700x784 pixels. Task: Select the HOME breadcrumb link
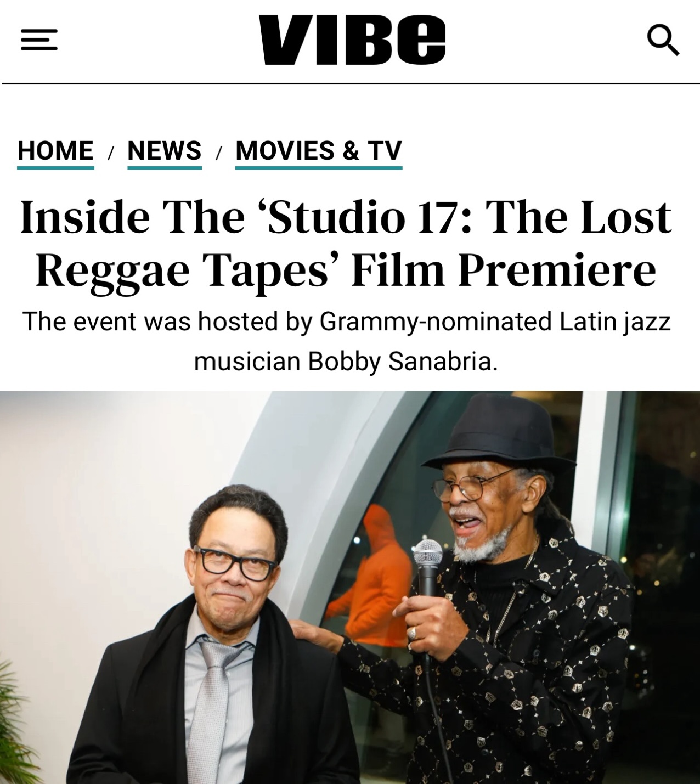click(55, 151)
